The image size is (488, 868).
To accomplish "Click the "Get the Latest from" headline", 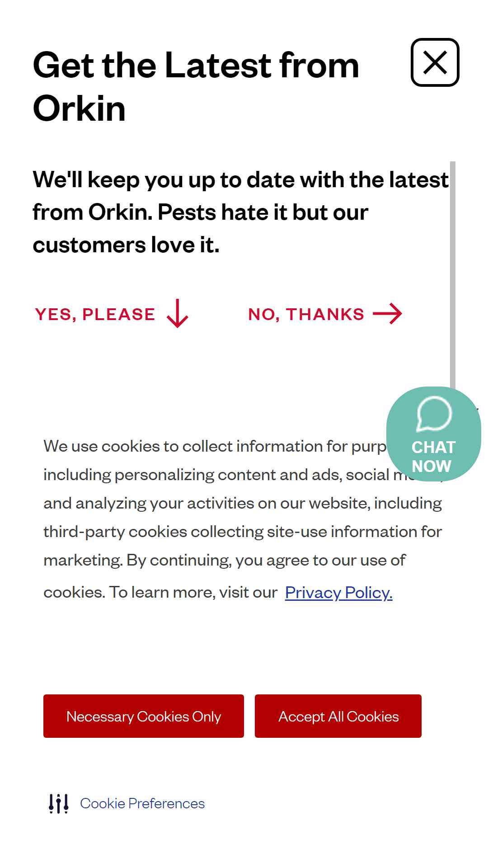I will click(196, 66).
